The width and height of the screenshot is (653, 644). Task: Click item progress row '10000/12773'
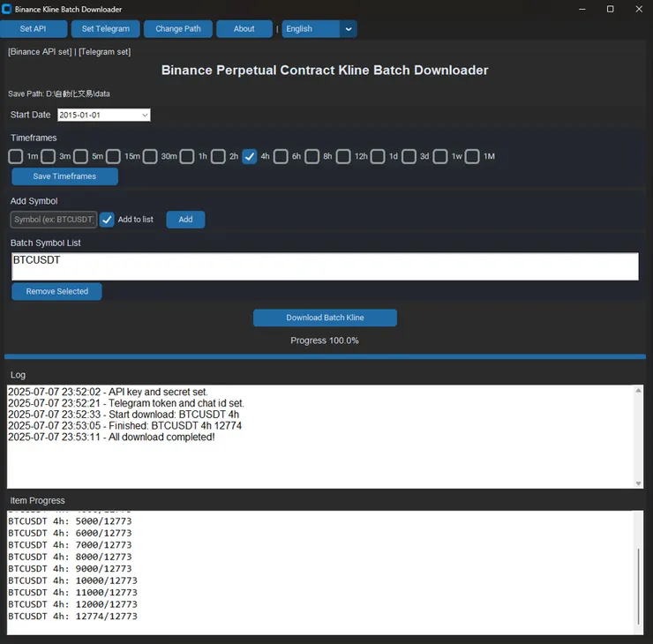point(72,580)
